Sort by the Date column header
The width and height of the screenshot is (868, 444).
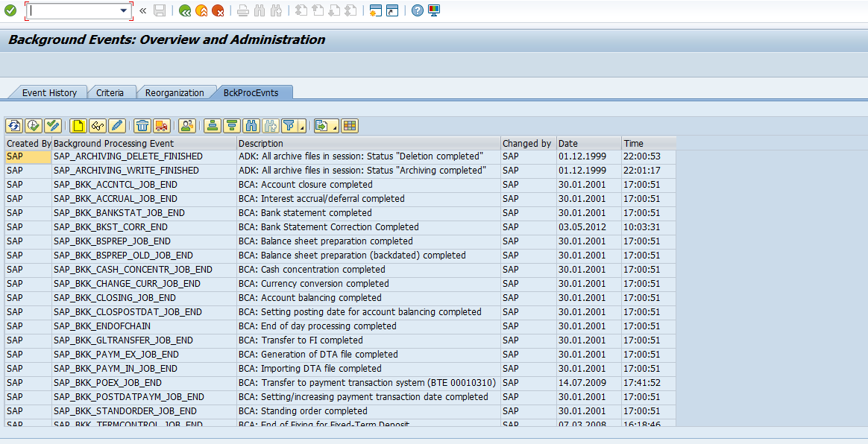coord(588,143)
